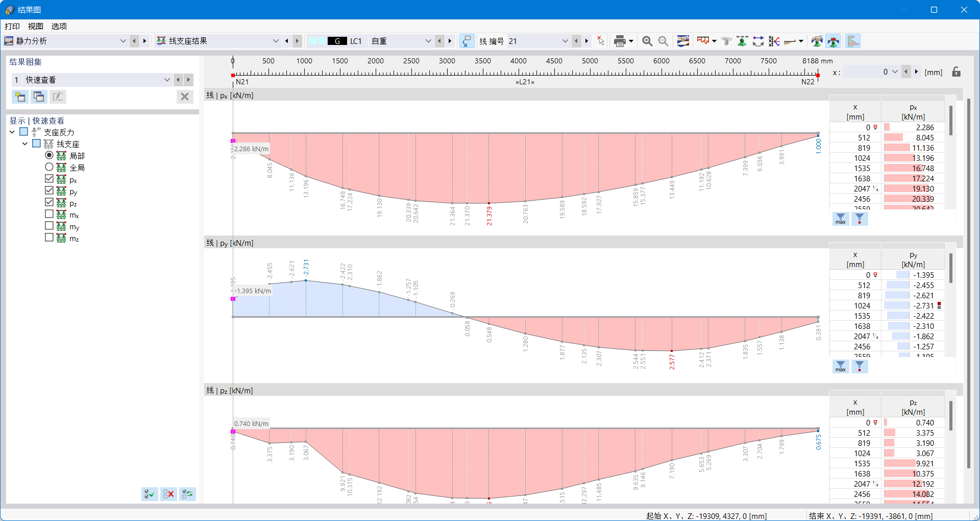Create a new result diagram set
The image size is (980, 521).
tap(20, 97)
